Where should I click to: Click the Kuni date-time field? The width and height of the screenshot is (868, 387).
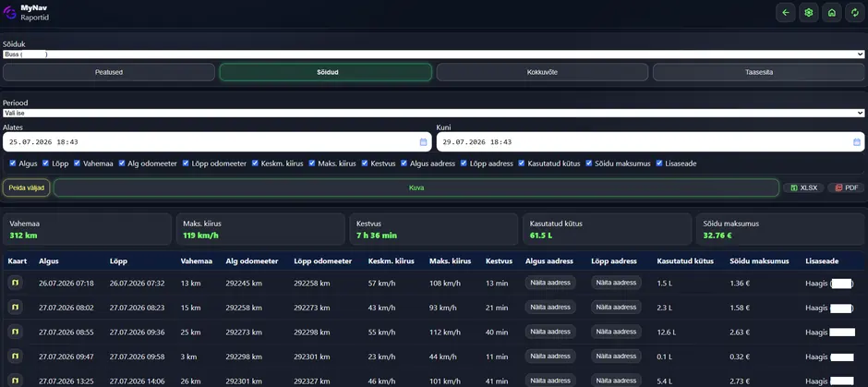[x=650, y=141]
